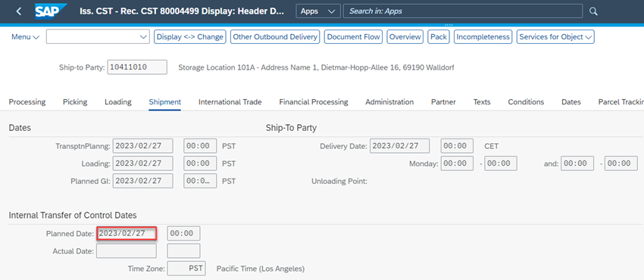Open the Dates tab
This screenshot has height=280, width=644.
pyautogui.click(x=571, y=102)
